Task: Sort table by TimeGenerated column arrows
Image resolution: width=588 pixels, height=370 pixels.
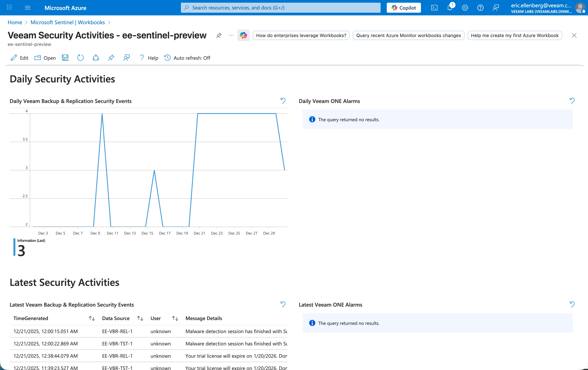Action: [x=92, y=318]
